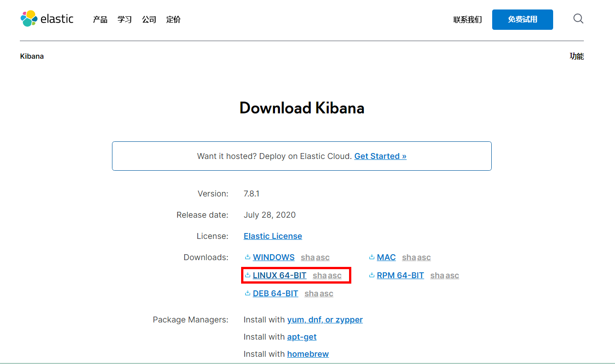Download the WINDOWS package
Image resolution: width=615 pixels, height=364 pixels.
[x=274, y=257]
